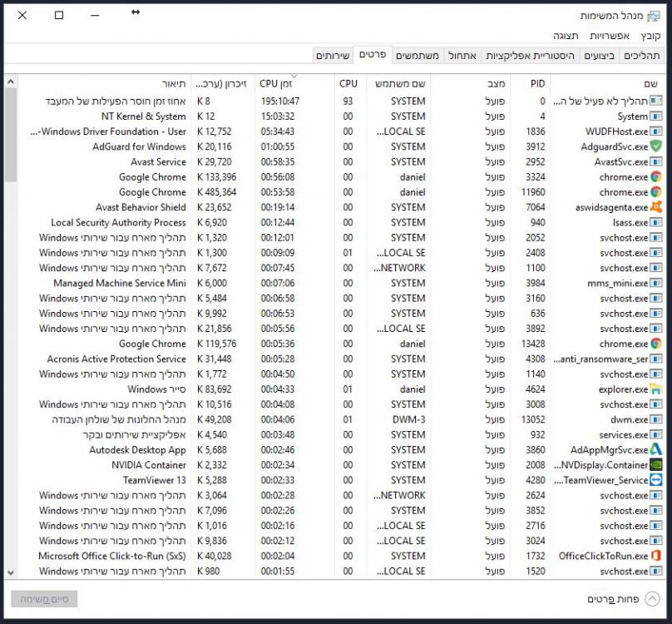Screen dimensions: 672x624
Task: Select the Autodesk AdAppMgrSvc.exe icon
Action: click(x=655, y=450)
